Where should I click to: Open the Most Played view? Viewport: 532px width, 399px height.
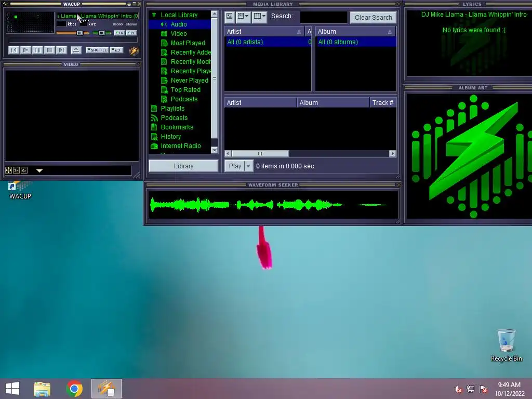point(188,43)
